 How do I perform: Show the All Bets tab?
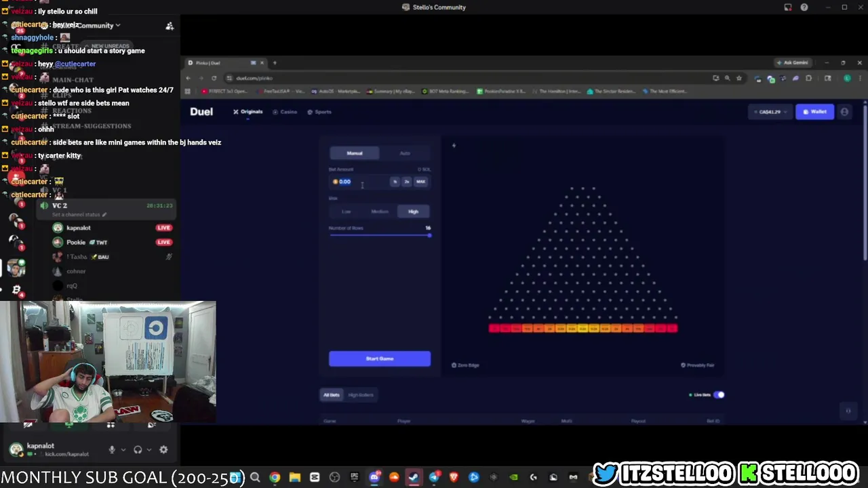[x=331, y=394]
